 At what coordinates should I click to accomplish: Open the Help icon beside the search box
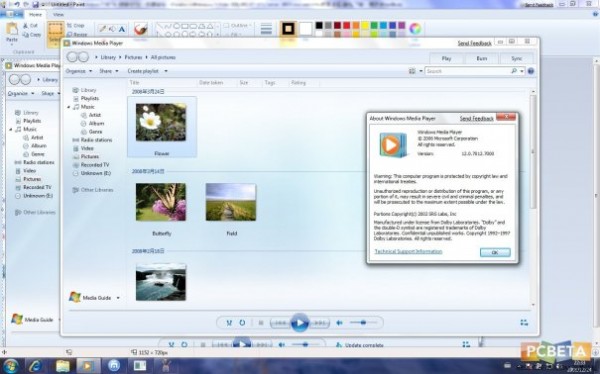click(531, 71)
